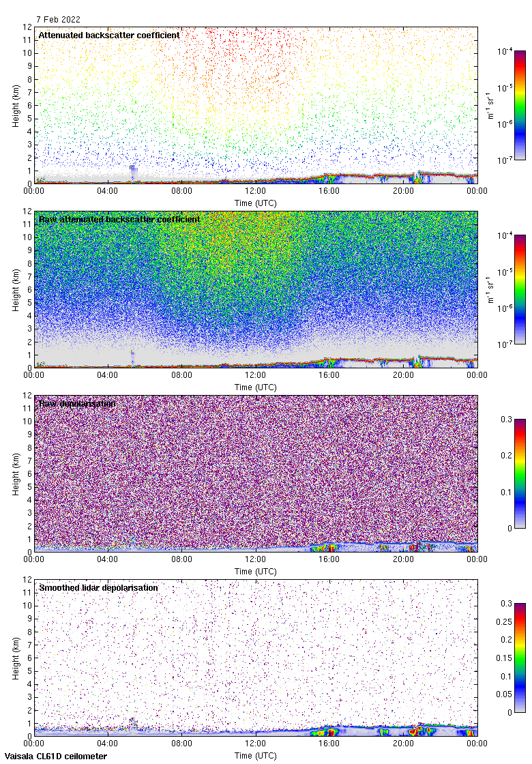The width and height of the screenshot is (532, 764).
Task: Click 'Height (km)' axis label of top panel
Action: (16, 106)
